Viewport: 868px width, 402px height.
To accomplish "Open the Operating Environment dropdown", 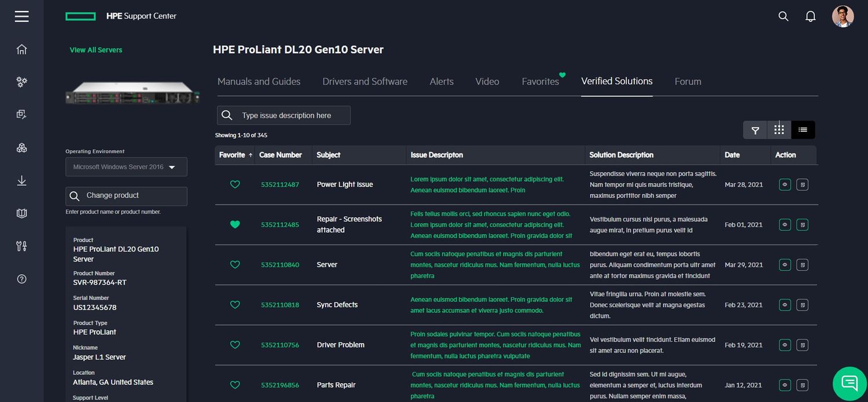I will pos(126,167).
